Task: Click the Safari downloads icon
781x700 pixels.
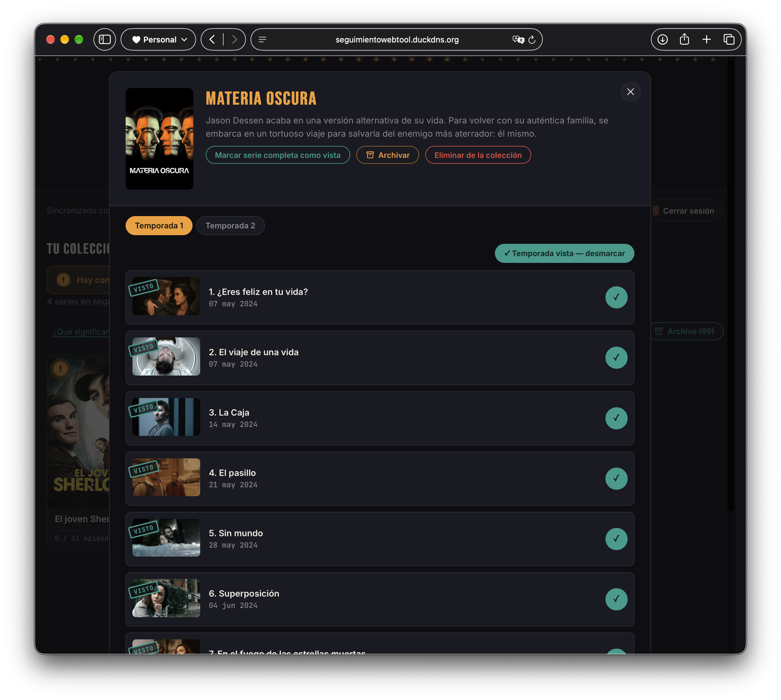Action: click(x=662, y=39)
